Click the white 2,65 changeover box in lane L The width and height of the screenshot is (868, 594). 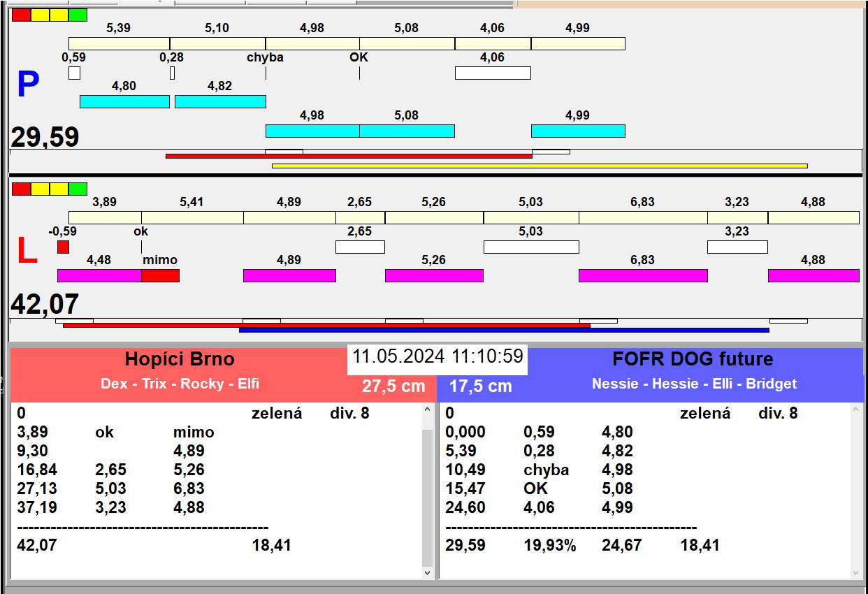pyautogui.click(x=360, y=247)
